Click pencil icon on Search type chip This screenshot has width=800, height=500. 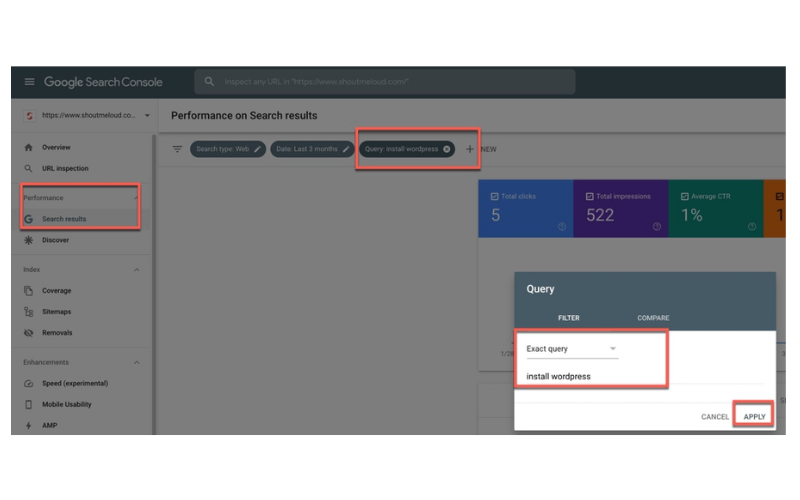(x=257, y=149)
